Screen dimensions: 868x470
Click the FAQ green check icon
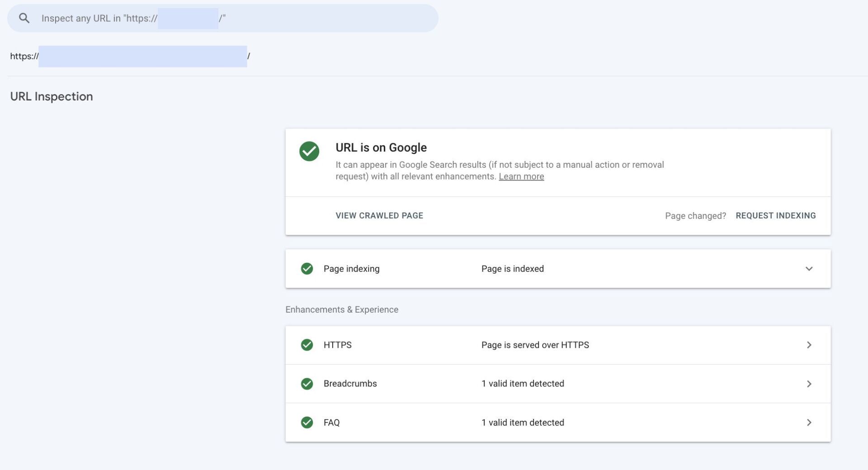[307, 423]
